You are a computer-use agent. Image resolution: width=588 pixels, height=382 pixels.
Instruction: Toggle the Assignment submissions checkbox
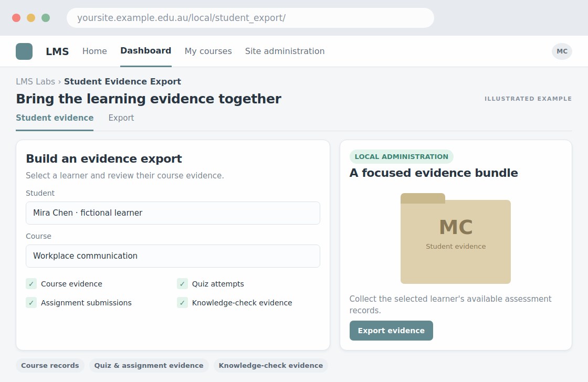[31, 303]
